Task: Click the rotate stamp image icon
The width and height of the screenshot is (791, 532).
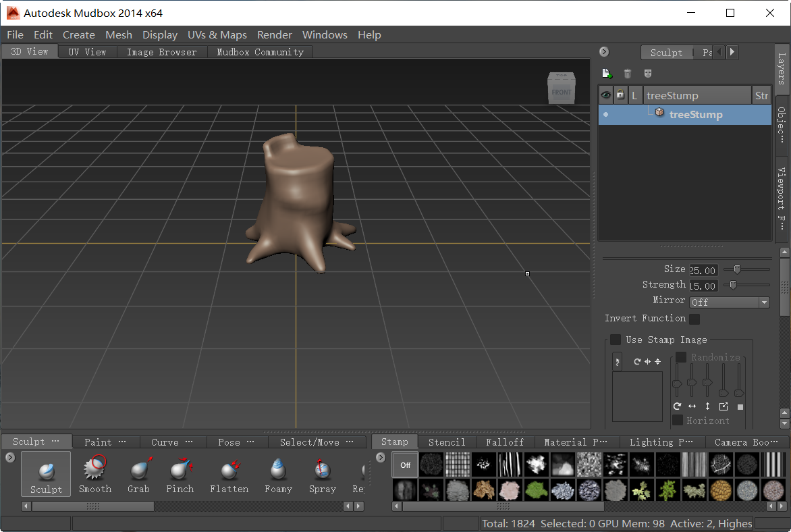Action: (x=637, y=361)
